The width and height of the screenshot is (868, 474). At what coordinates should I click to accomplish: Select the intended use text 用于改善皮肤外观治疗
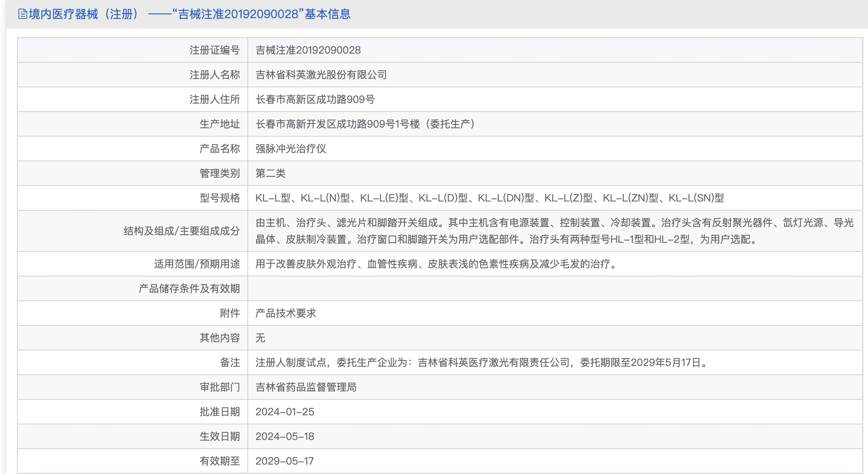437,264
